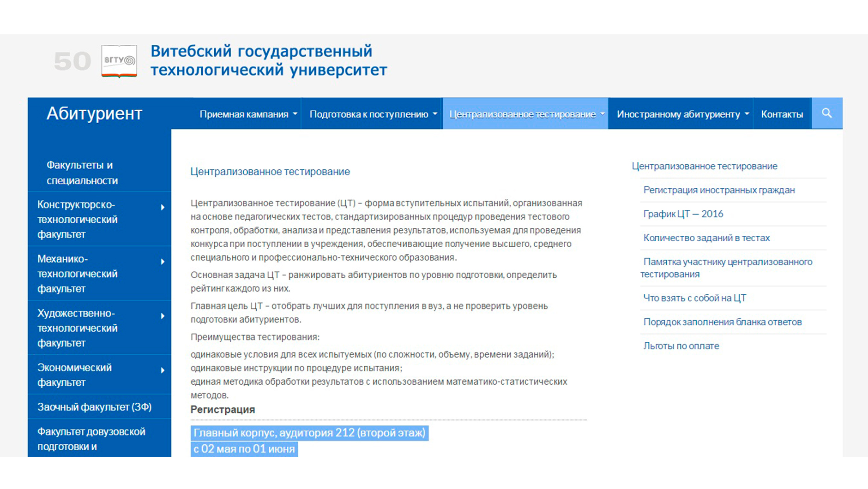Open Заочный факультет (ЗФ)
868x489 pixels.
(95, 407)
